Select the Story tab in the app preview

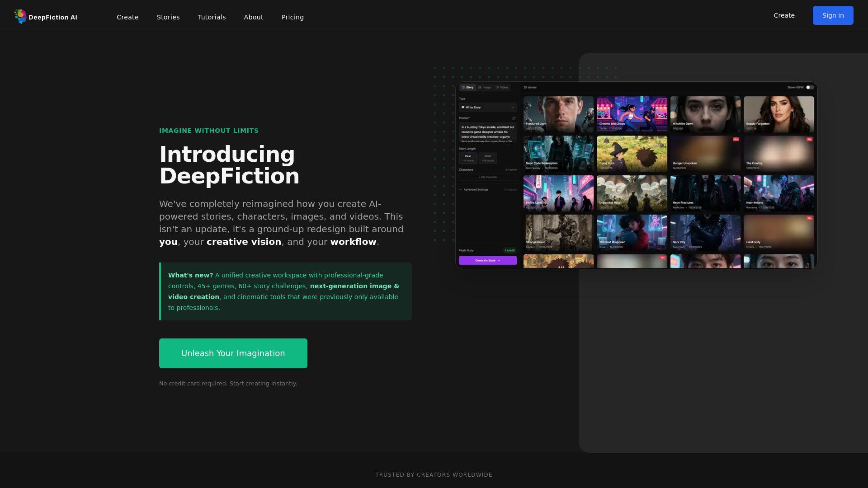pyautogui.click(x=467, y=87)
